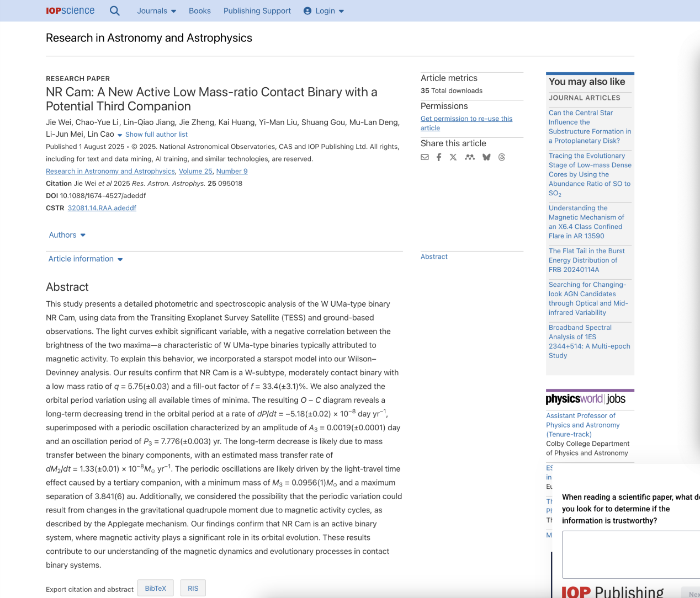
Task: Share article on Bluesky
Action: [486, 157]
